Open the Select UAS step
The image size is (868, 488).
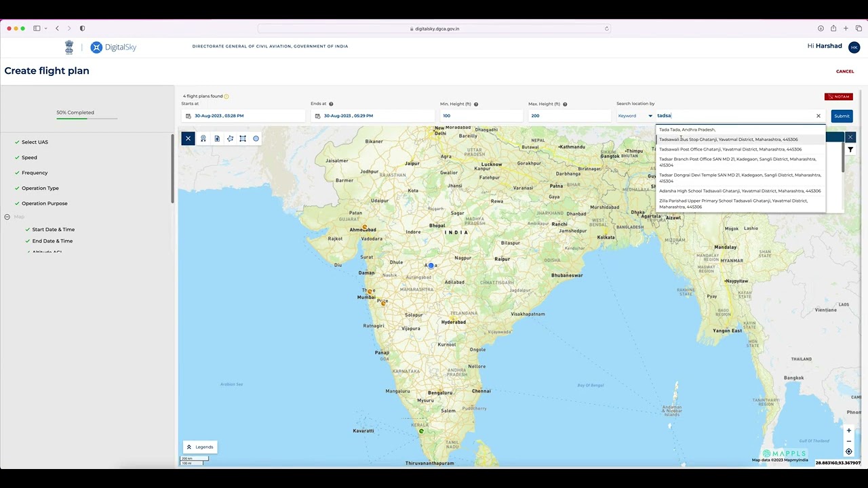point(35,142)
